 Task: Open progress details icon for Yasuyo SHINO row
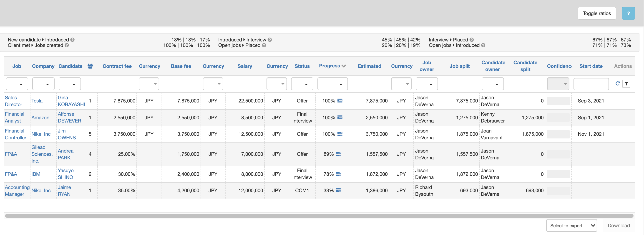point(339,174)
